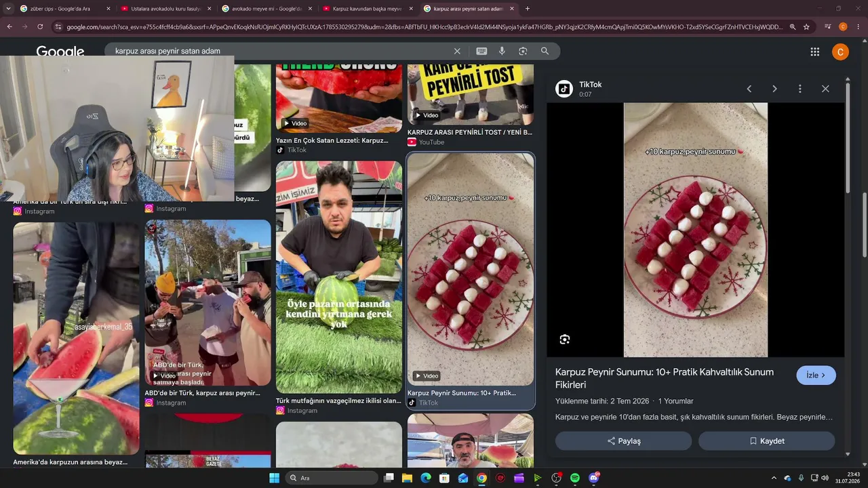The height and width of the screenshot is (488, 868).
Task: Open the Google apps grid
Action: pos(815,52)
